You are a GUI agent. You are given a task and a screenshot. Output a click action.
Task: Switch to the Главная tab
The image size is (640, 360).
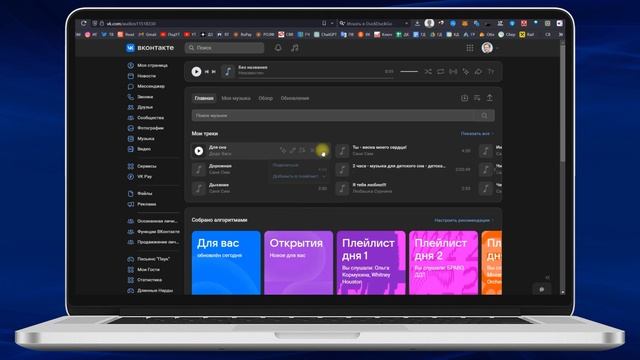tap(204, 98)
